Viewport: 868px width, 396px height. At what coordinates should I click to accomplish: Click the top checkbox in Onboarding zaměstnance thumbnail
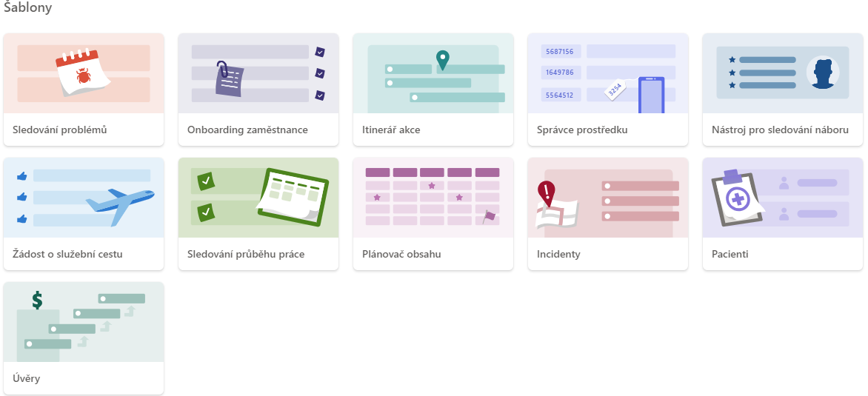click(320, 52)
